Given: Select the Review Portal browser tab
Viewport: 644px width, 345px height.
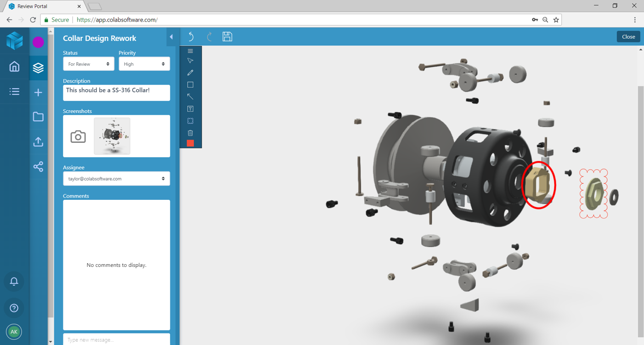Looking at the screenshot, I should point(45,6).
